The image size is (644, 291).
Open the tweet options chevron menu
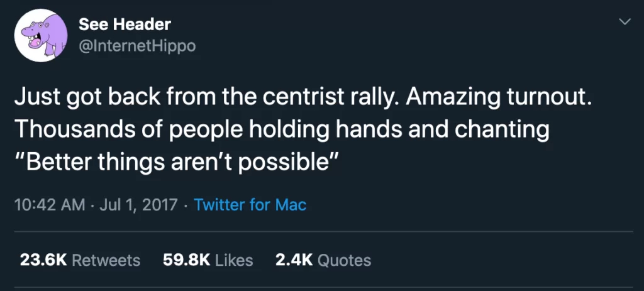coord(625,22)
